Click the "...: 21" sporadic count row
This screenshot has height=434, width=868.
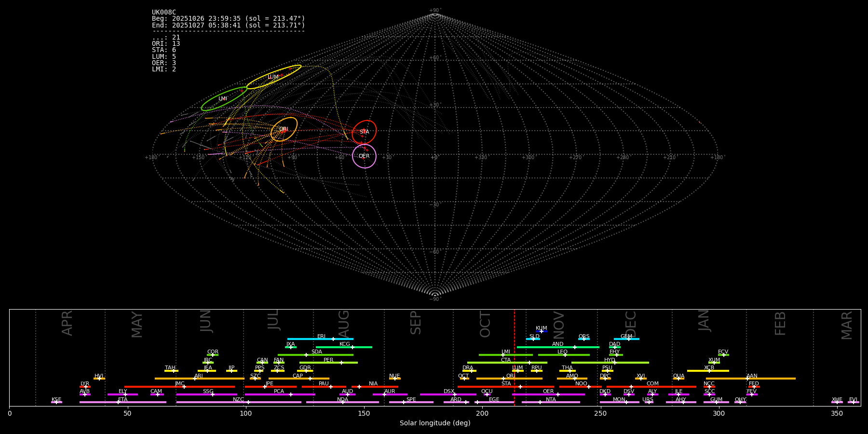pos(166,38)
